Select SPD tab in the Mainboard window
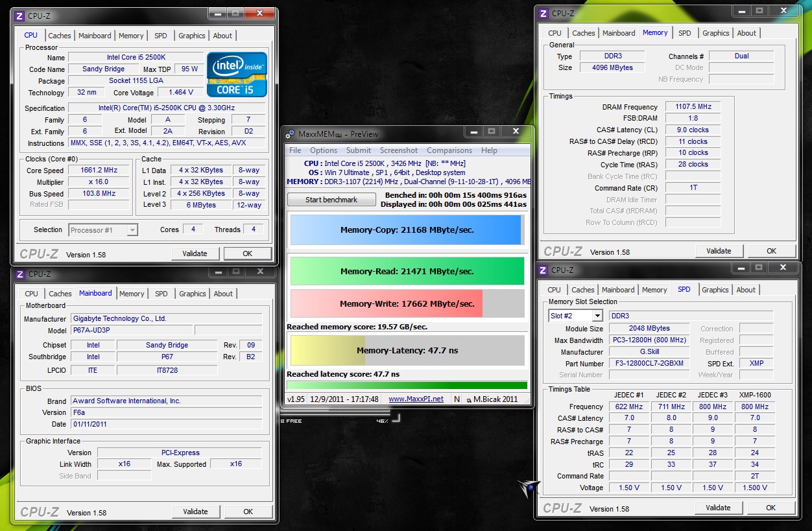This screenshot has width=812, height=531. [x=161, y=294]
